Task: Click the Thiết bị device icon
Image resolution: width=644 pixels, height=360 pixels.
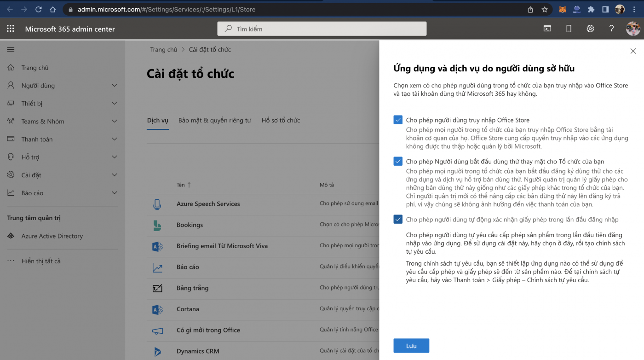Action: [11, 104]
